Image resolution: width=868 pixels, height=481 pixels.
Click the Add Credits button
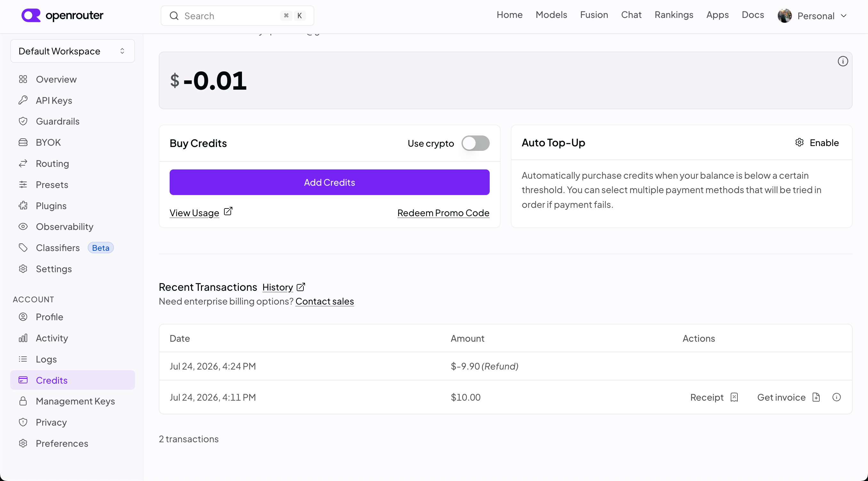click(x=329, y=182)
